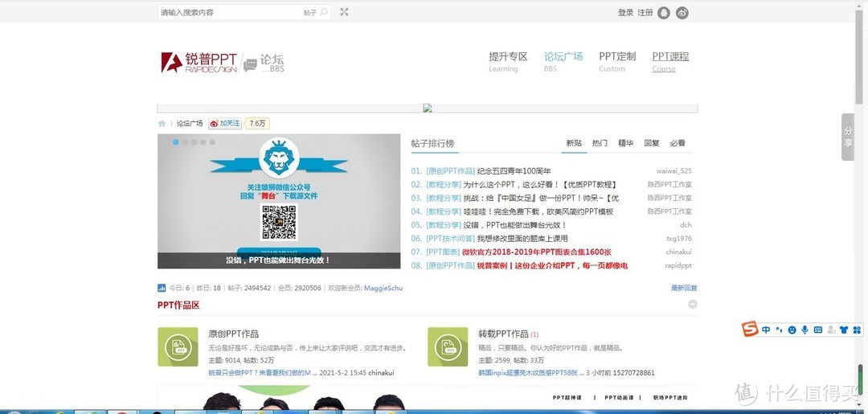The height and width of the screenshot is (414, 868).
Task: Open post 我想修改里面的题库上课用
Action: pos(522,239)
